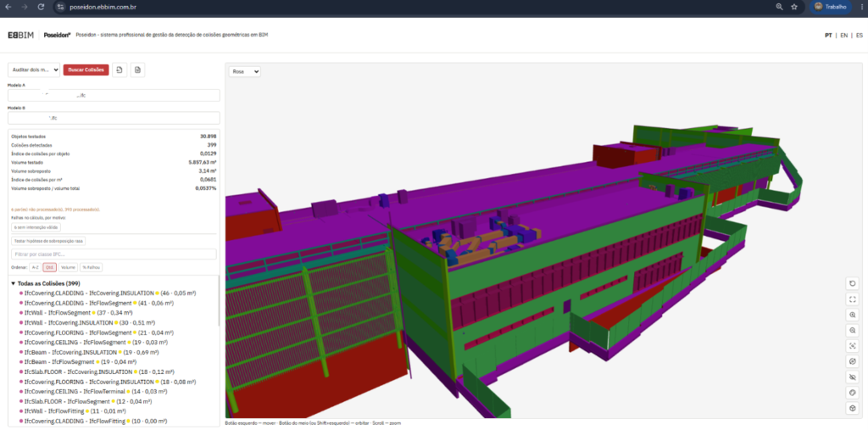
Task: Click the collision list vertical scrollbar
Action: tap(220, 302)
